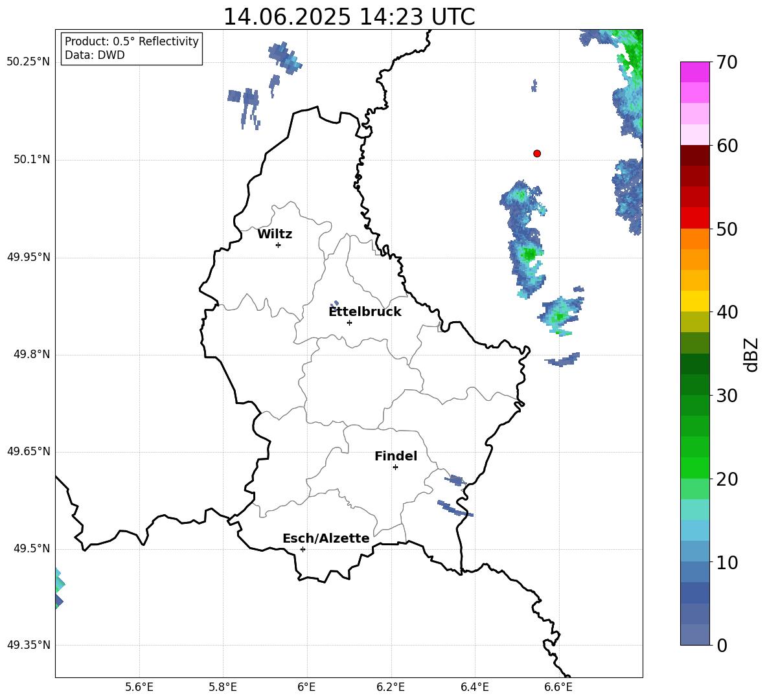The image size is (767, 700).
Task: Click the 49.65°N latitude label
Action: 29,451
